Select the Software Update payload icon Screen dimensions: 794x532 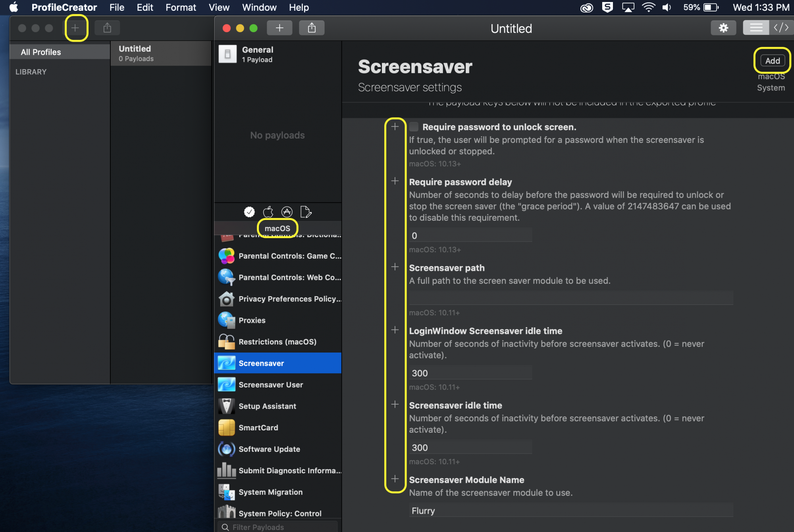click(x=227, y=449)
